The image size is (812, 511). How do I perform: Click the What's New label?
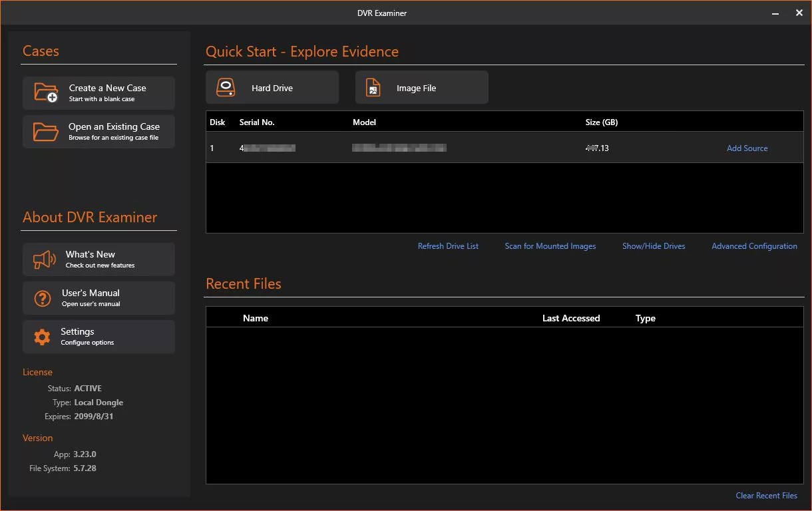tap(90, 254)
